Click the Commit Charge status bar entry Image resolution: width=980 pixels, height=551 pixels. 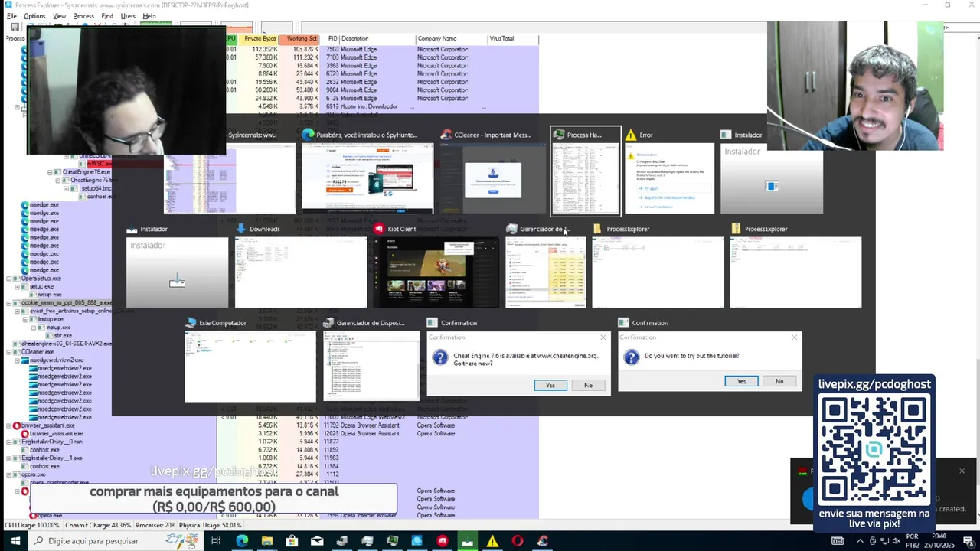point(98,526)
